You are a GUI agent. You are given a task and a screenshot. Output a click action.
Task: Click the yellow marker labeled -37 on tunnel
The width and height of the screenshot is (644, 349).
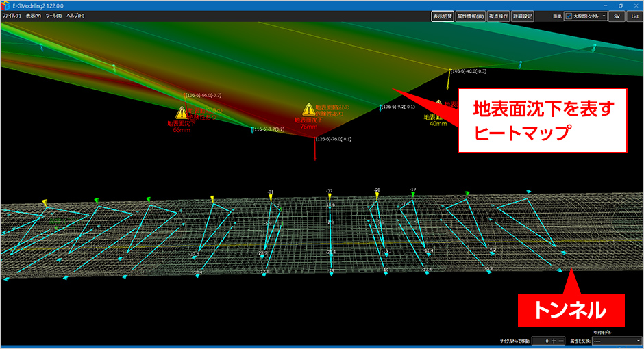click(330, 197)
